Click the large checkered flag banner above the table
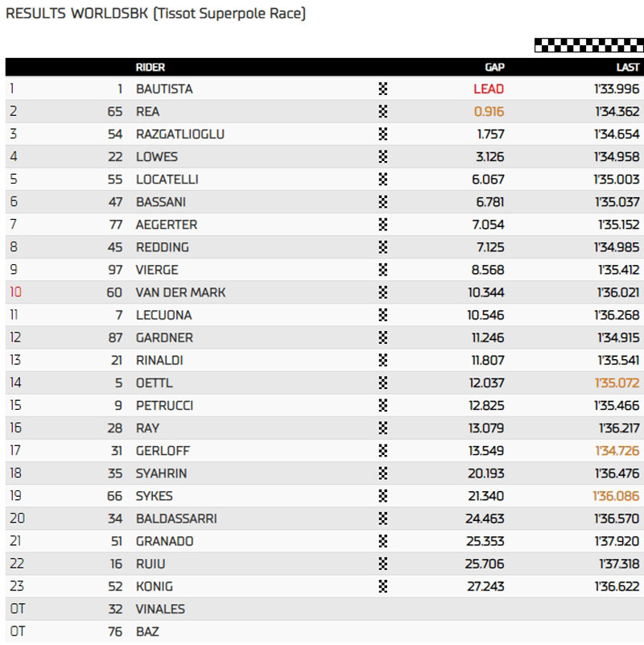 (588, 45)
